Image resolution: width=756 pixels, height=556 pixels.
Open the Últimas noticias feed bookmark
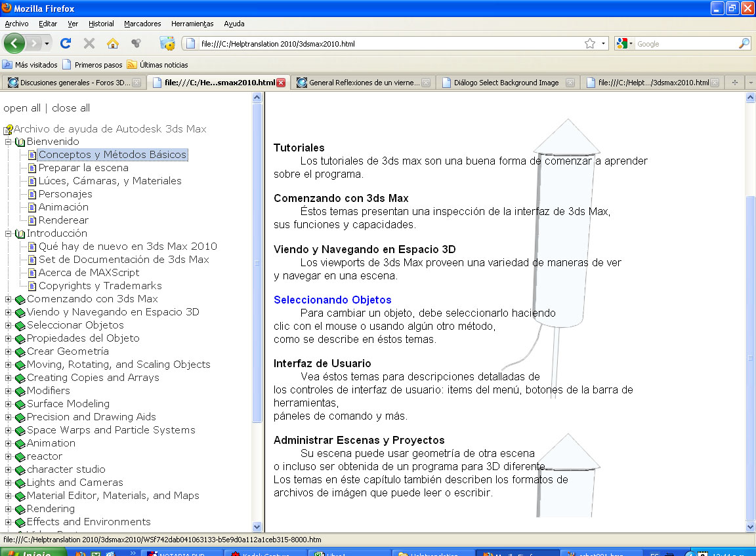[157, 64]
